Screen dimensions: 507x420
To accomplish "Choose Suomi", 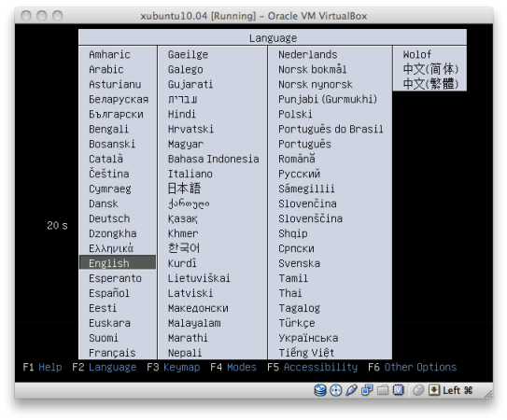I will [104, 338].
